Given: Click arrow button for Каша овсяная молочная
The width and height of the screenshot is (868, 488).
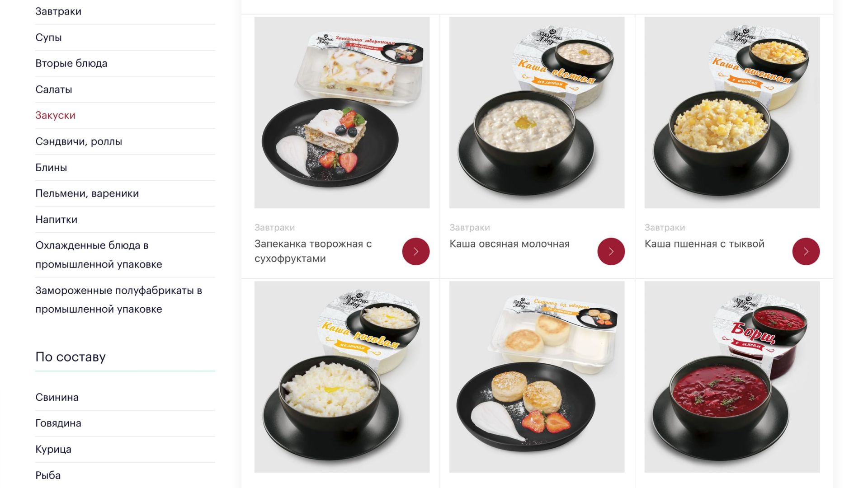Looking at the screenshot, I should click(611, 251).
